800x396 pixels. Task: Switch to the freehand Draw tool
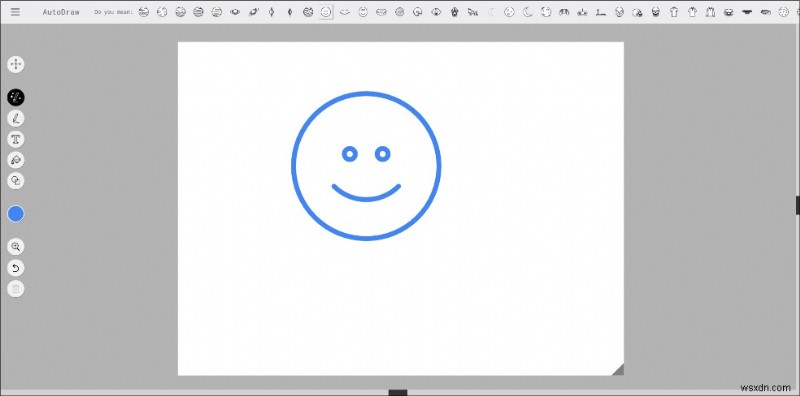[x=16, y=118]
